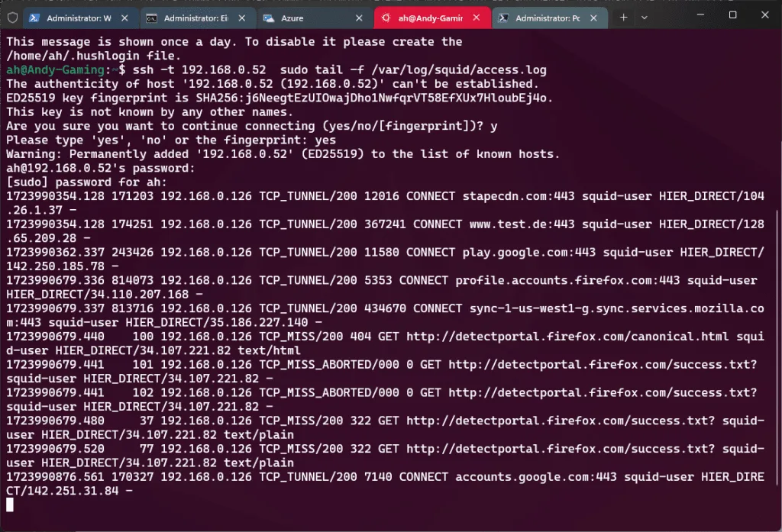Maximize the terminal window
Screen dimensions: 782x532
point(732,15)
